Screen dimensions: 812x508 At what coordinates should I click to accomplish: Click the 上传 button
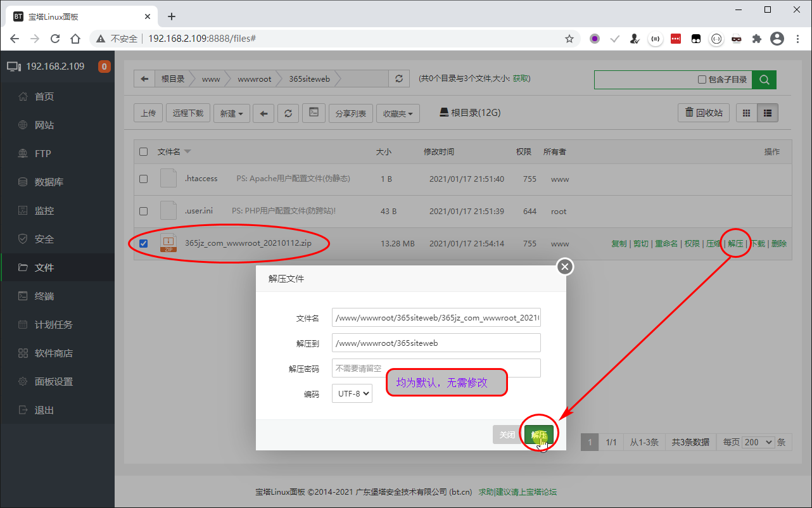point(148,113)
